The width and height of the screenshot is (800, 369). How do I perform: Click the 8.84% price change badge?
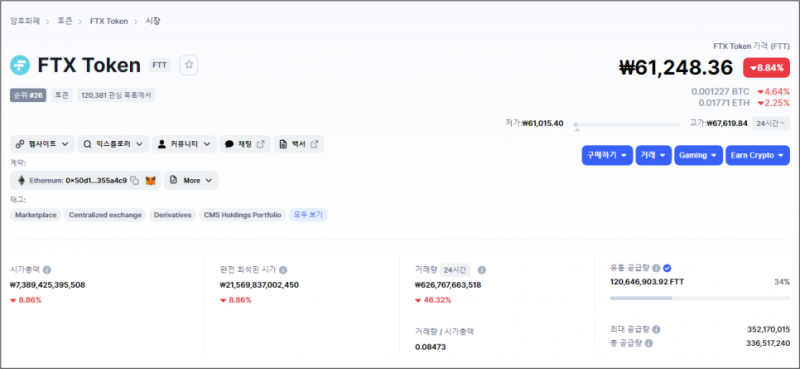pos(766,68)
